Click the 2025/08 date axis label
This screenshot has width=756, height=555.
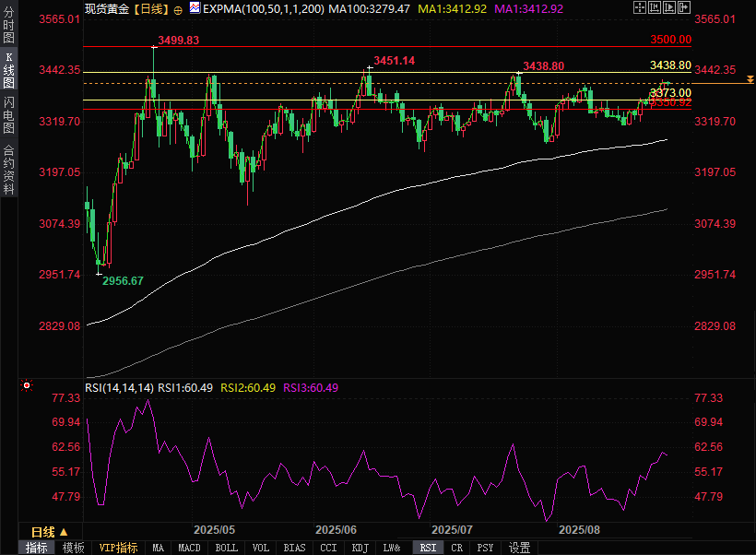point(580,529)
